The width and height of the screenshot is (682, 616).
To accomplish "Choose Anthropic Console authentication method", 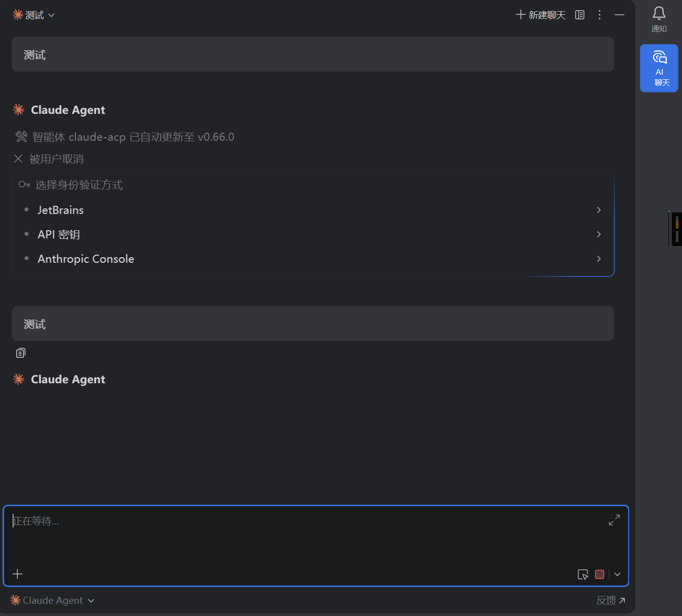I will coord(313,259).
